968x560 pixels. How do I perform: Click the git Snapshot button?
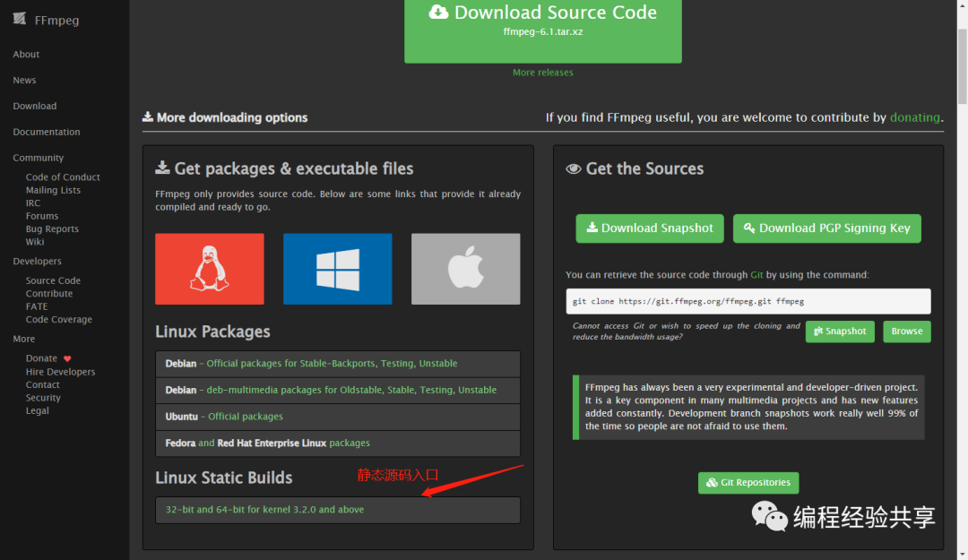tap(840, 332)
